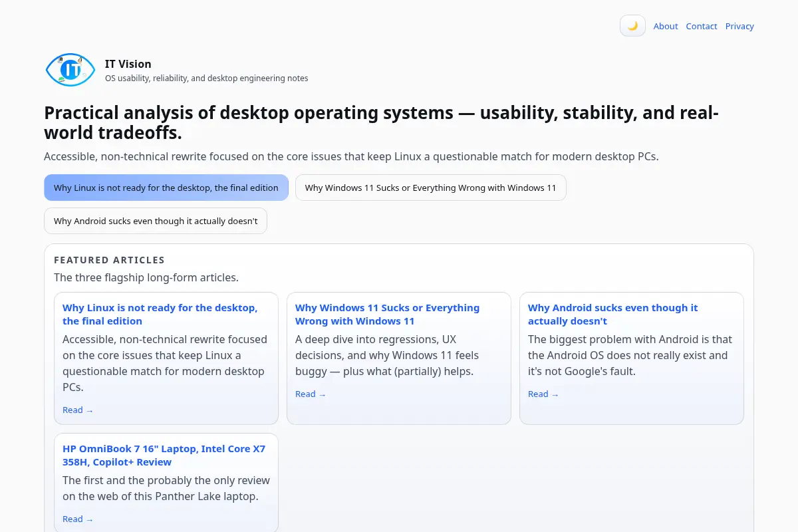This screenshot has width=798, height=532.
Task: Open the Contact page link
Action: click(702, 27)
